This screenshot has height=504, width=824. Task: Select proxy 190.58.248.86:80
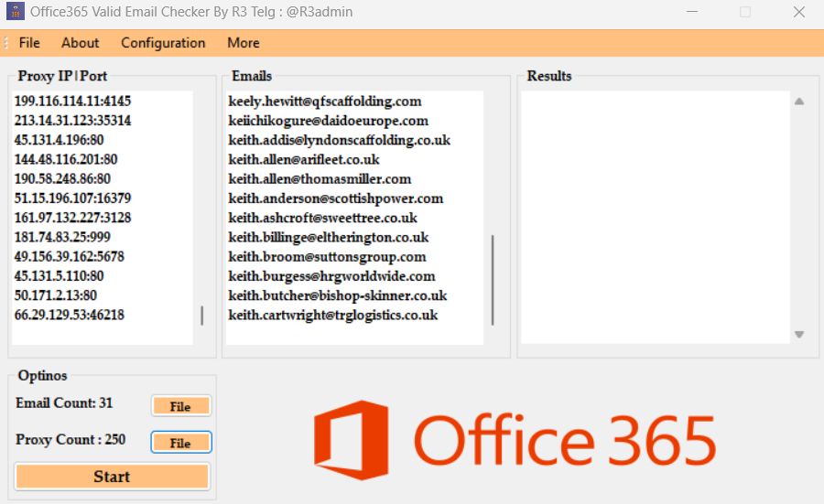62,178
